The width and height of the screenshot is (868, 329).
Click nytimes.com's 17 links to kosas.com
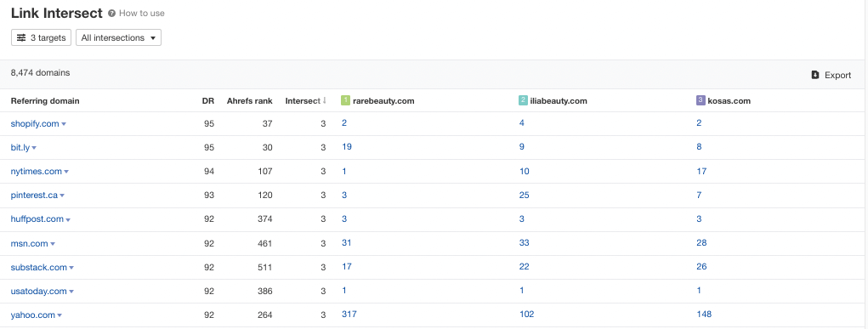[701, 171]
